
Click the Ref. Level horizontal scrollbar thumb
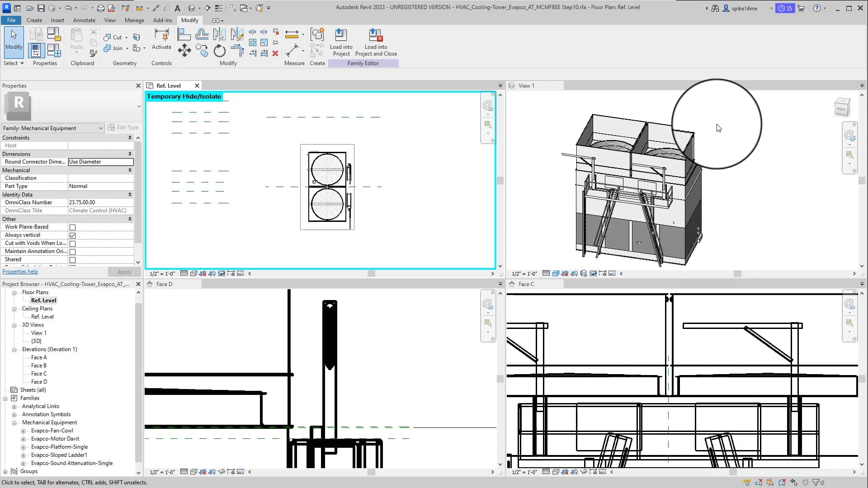pos(371,274)
